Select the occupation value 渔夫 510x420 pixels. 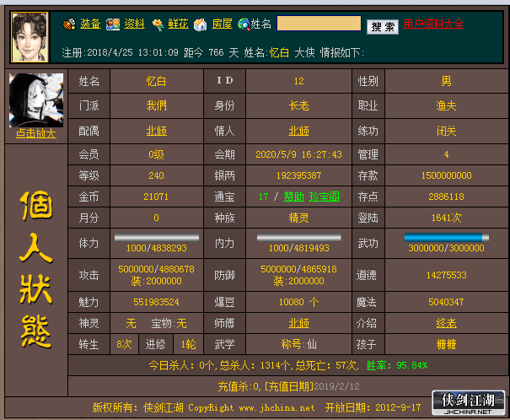tap(446, 105)
